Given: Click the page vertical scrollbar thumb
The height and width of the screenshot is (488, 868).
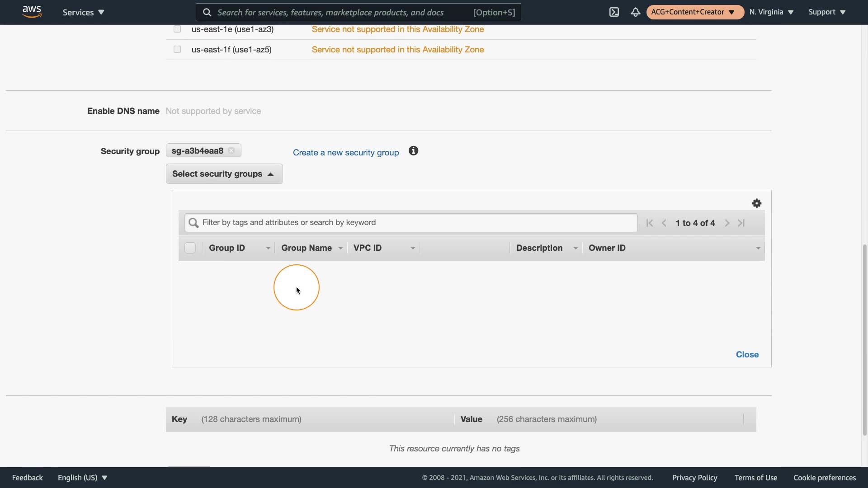Looking at the screenshot, I should point(864,339).
